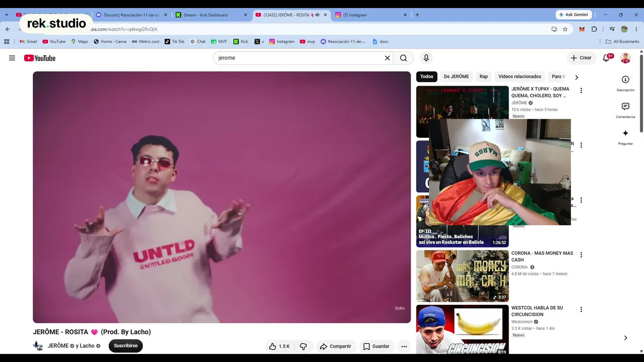Open options for CORONA - MAS MONEY video
644x362 pixels.
click(581, 255)
